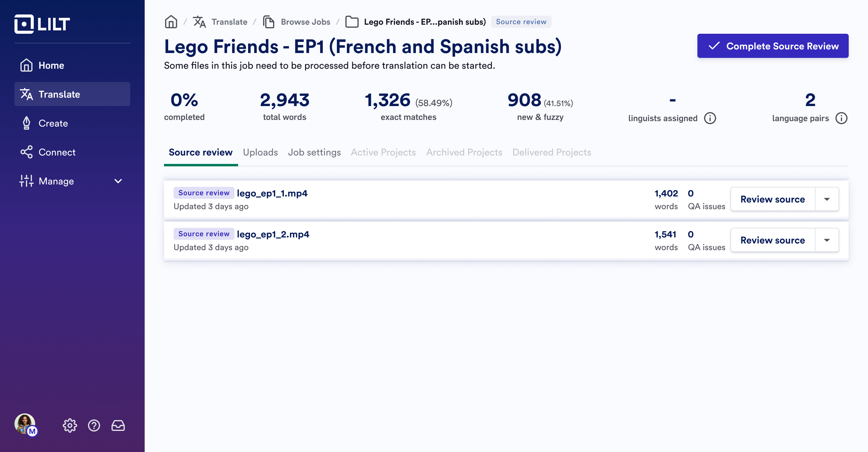This screenshot has height=452, width=868.
Task: Open settings gear icon in sidebar footer
Action: pyautogui.click(x=70, y=425)
